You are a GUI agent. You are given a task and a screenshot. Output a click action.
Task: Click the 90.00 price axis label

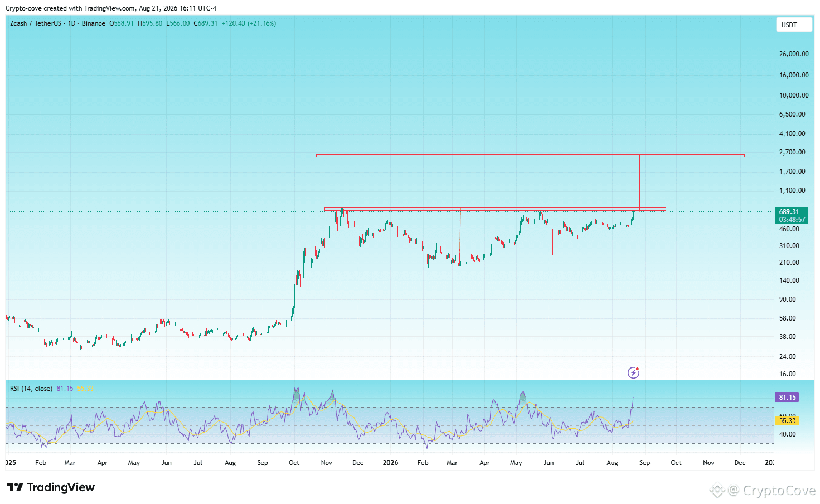(x=788, y=299)
